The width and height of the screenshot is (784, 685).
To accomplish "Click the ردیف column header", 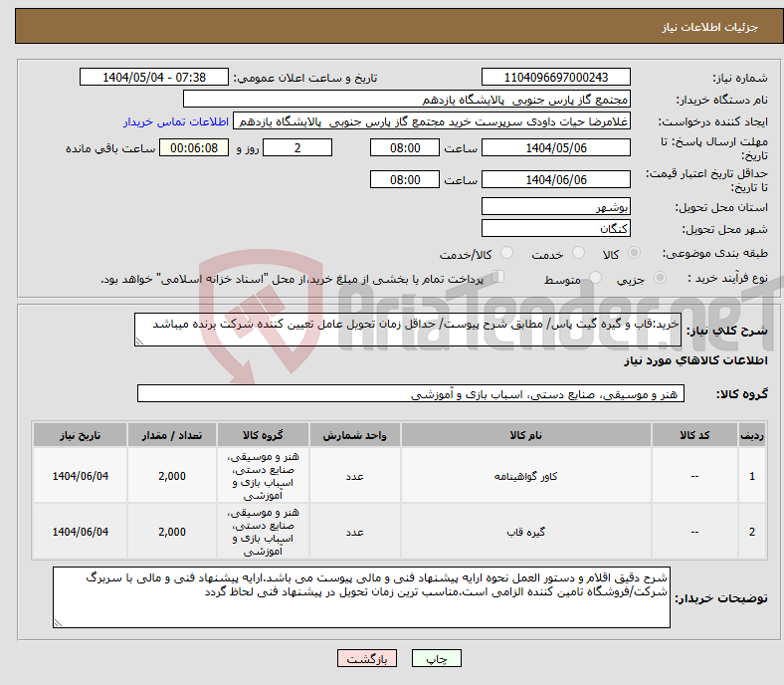I will [x=752, y=435].
